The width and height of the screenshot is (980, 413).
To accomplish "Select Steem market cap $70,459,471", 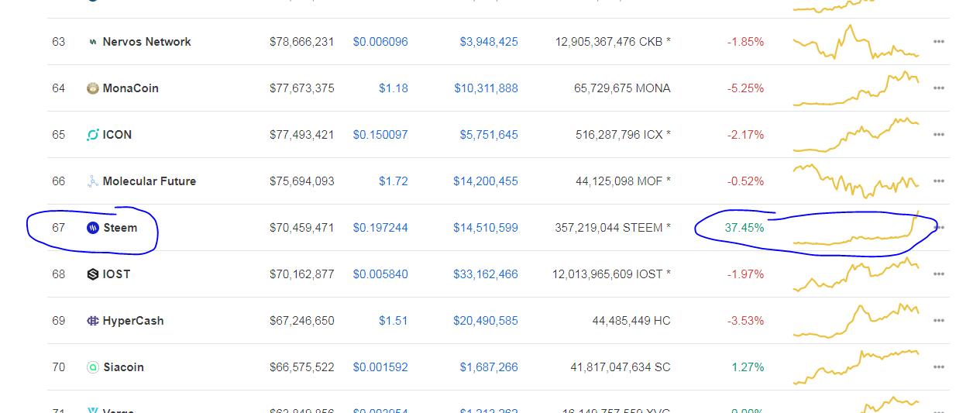I will point(302,228).
